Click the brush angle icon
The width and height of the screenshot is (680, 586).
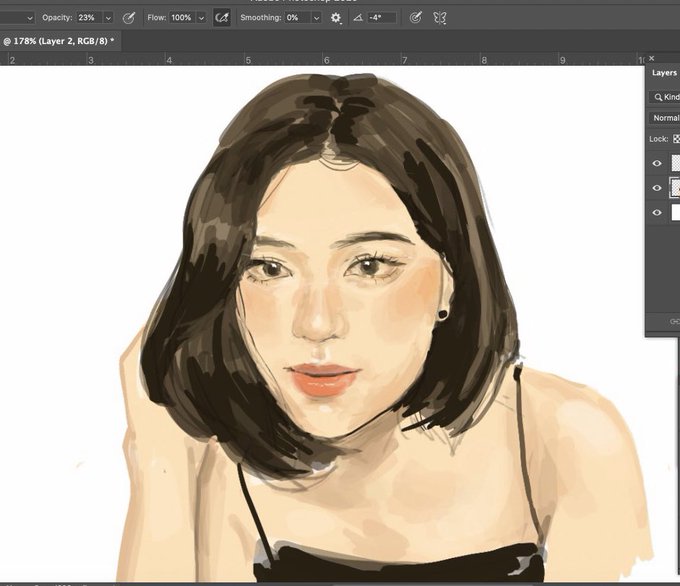click(x=357, y=18)
